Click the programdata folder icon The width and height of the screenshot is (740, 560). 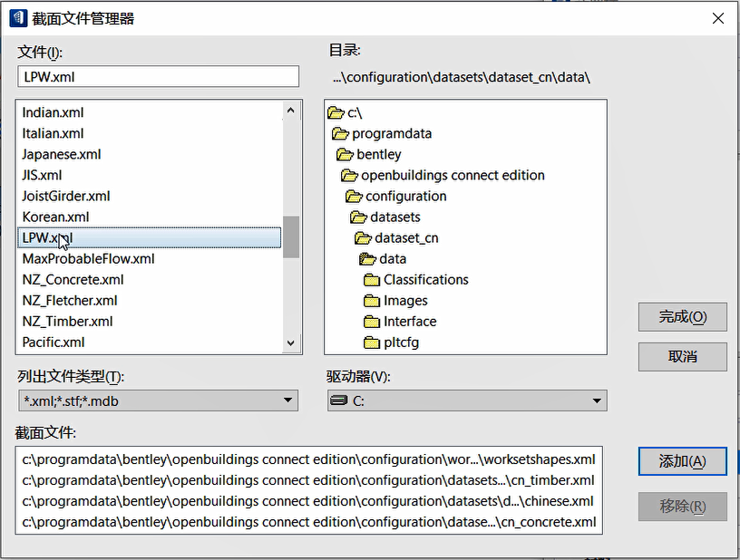point(340,134)
